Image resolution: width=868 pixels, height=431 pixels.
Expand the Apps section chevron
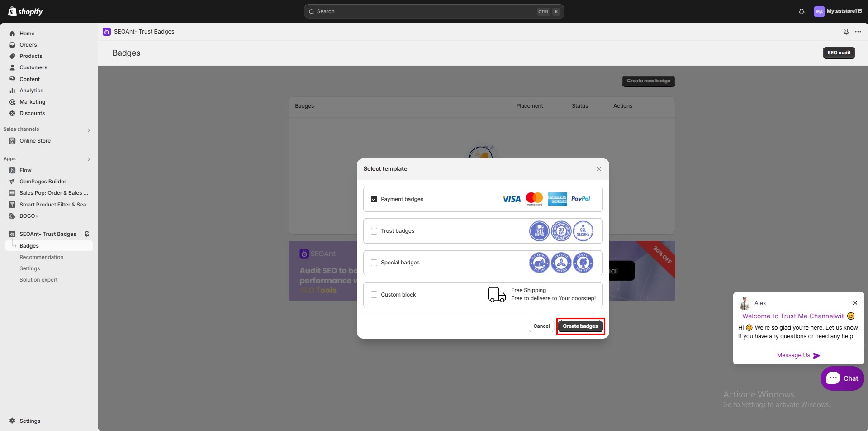89,159
